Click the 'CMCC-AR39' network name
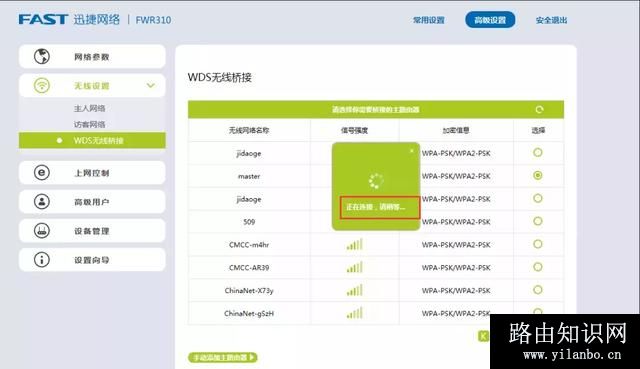The width and height of the screenshot is (640, 369). click(249, 267)
